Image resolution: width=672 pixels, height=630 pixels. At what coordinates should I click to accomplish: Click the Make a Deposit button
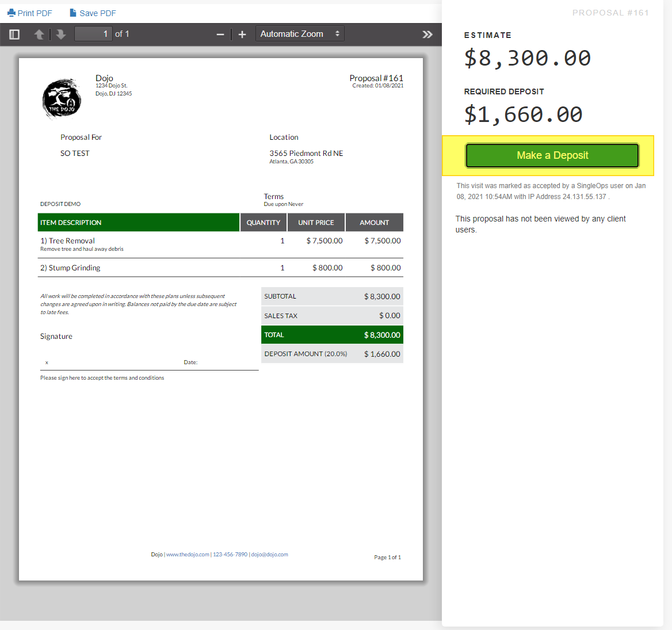(x=552, y=155)
